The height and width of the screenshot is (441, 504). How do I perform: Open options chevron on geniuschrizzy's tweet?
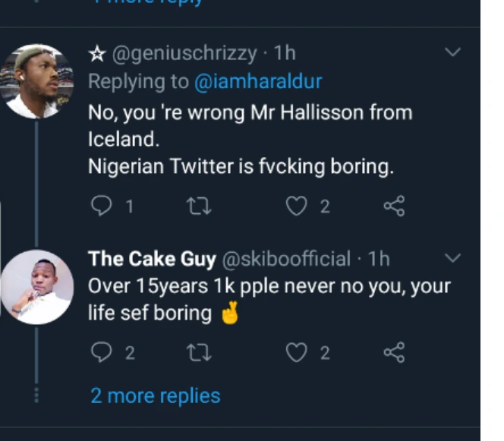tap(452, 52)
